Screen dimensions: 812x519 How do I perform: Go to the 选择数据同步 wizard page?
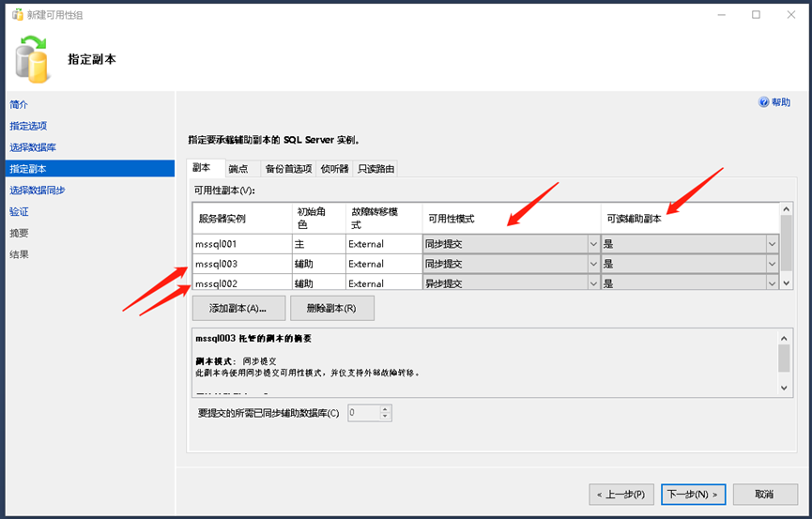coord(38,191)
